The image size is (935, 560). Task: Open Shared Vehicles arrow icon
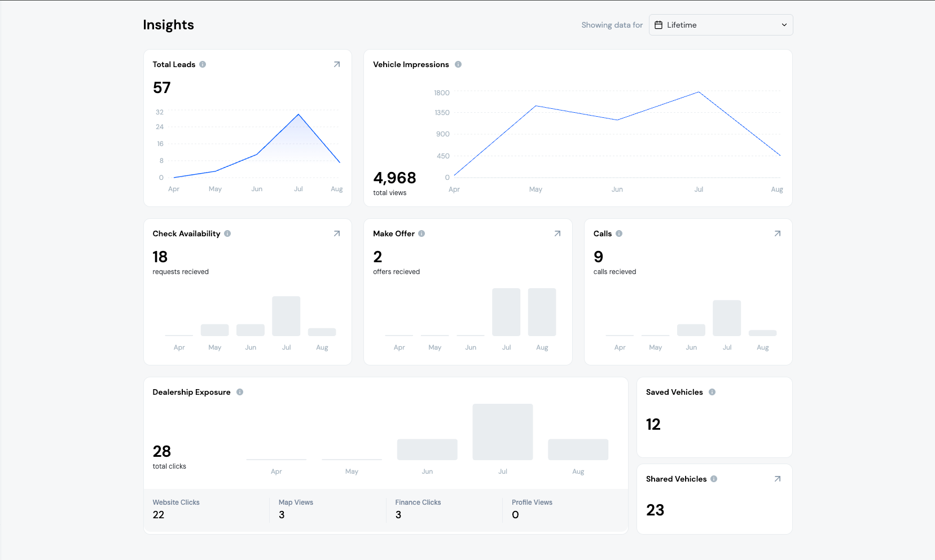click(778, 479)
